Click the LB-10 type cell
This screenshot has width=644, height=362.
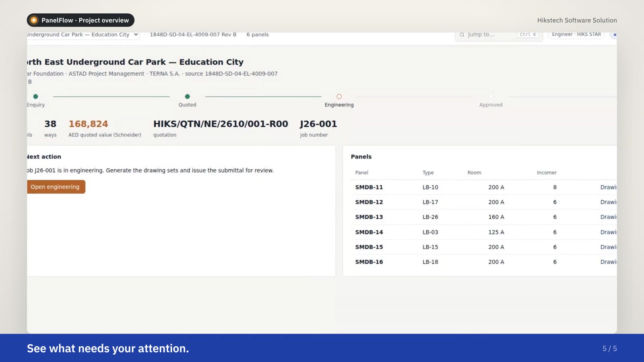pos(430,187)
